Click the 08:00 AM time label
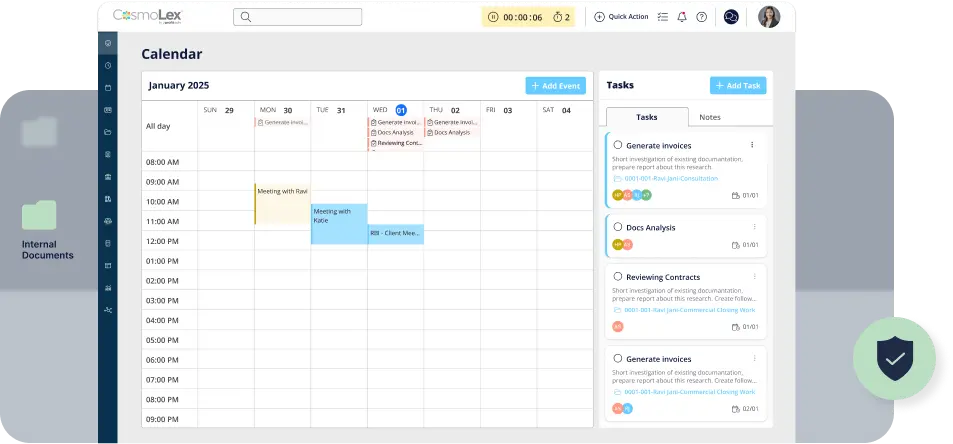953x444 pixels. coord(162,162)
